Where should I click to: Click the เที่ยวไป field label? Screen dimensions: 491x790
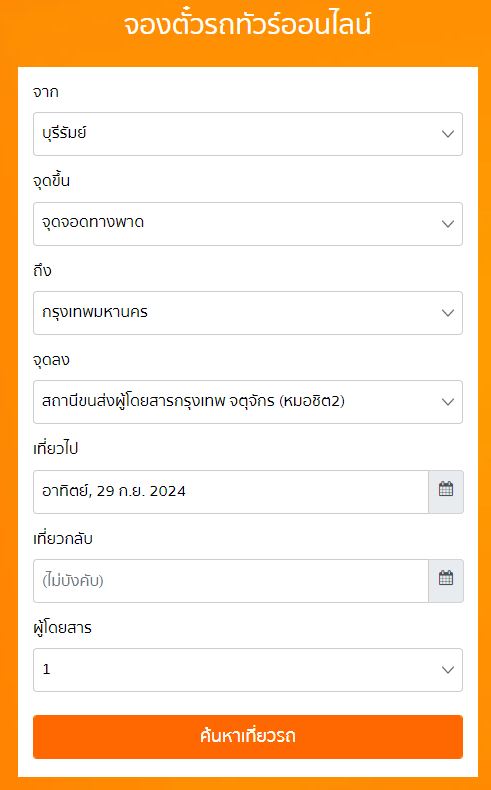click(56, 449)
